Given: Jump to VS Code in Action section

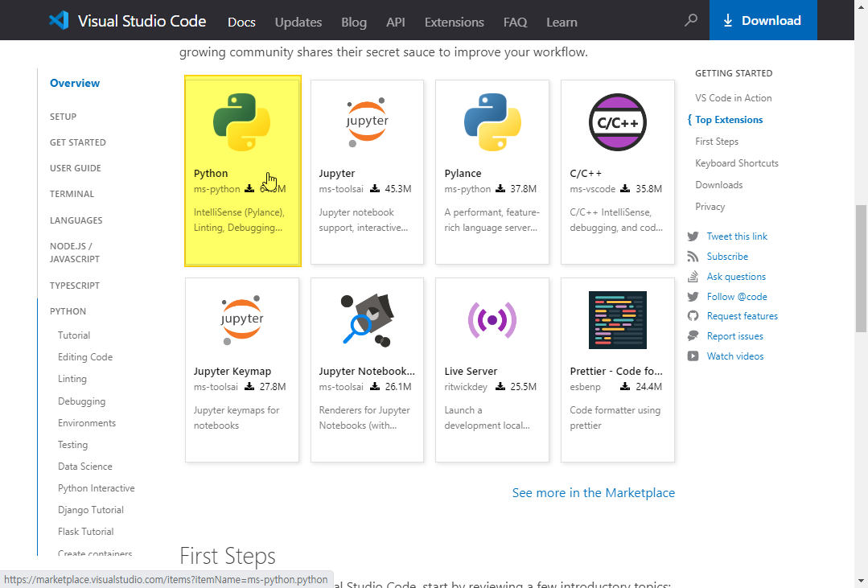Looking at the screenshot, I should (734, 98).
